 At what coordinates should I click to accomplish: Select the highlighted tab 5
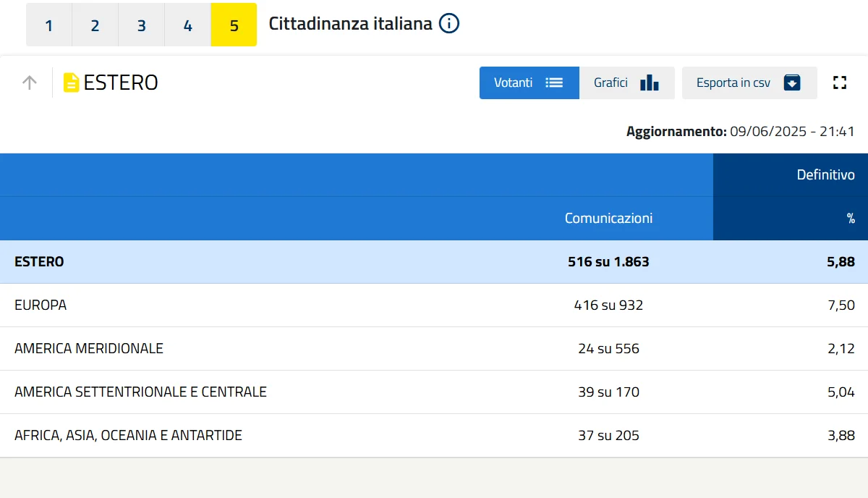coord(234,25)
